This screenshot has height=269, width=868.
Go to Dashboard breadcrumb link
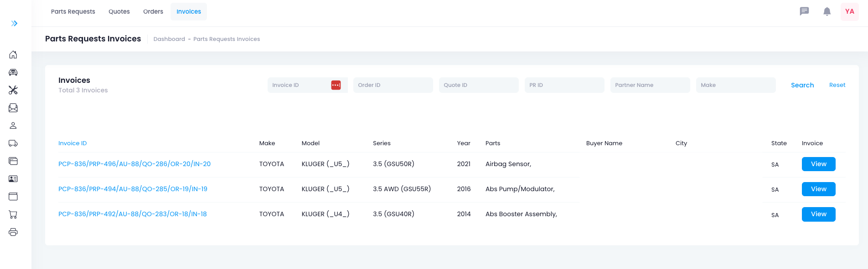169,39
